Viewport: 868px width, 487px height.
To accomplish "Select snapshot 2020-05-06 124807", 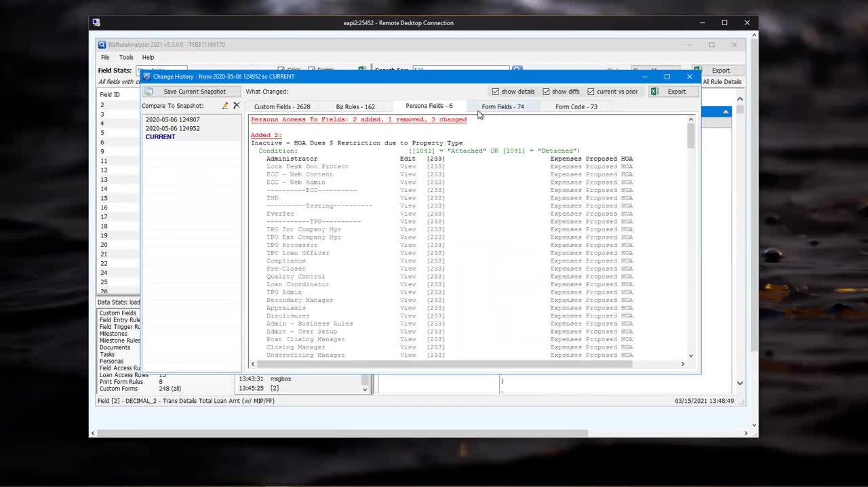I will (172, 120).
